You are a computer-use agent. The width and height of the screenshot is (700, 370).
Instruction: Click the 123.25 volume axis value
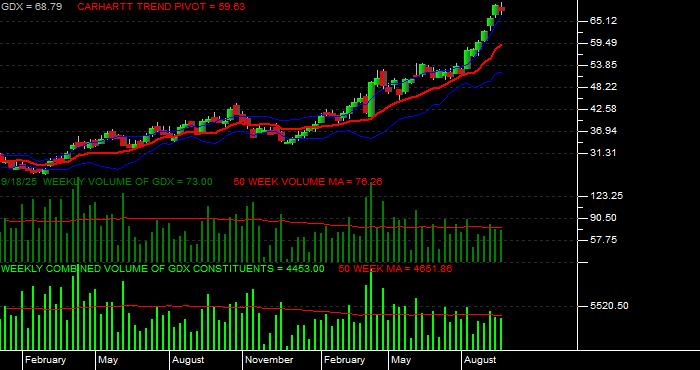coord(605,196)
